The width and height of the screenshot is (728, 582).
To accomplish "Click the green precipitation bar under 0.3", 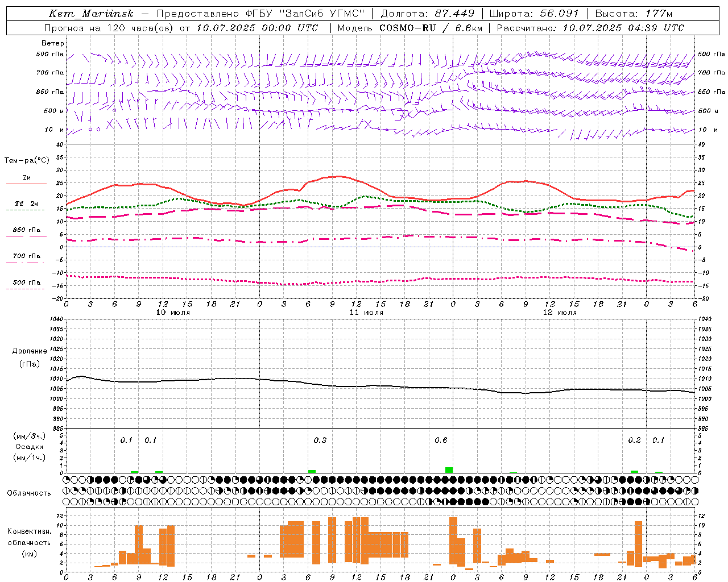I will pos(312,471).
